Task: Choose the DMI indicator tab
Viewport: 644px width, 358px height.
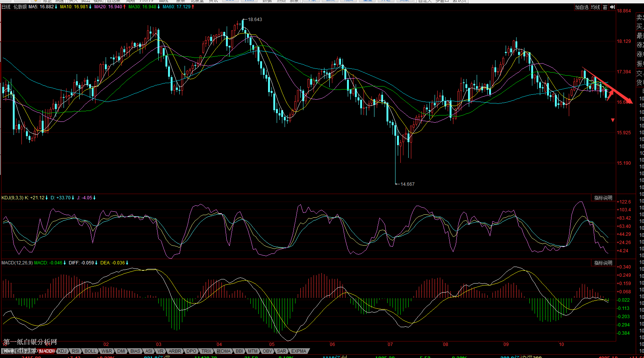Action: coord(121,351)
